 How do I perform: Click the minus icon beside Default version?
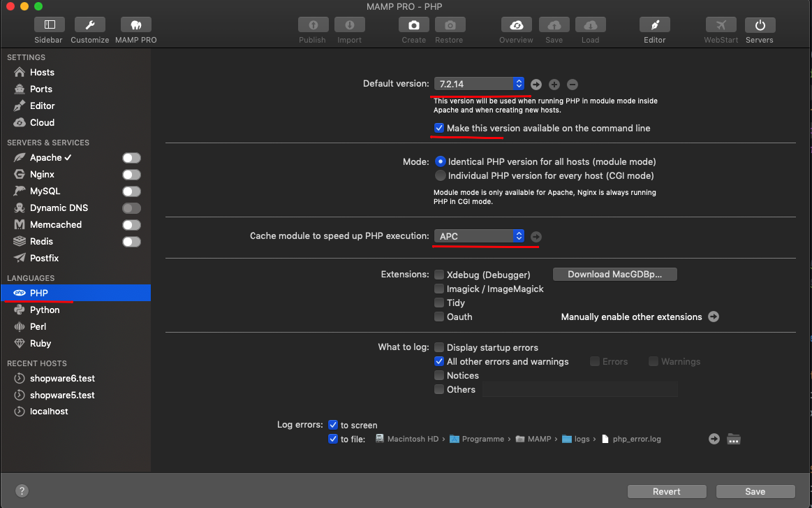[x=573, y=85]
